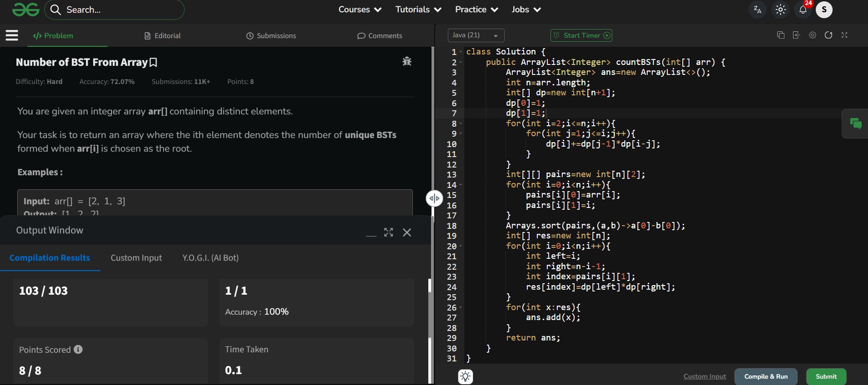Select the Custom Input tab
The image size is (868, 385).
[136, 258]
